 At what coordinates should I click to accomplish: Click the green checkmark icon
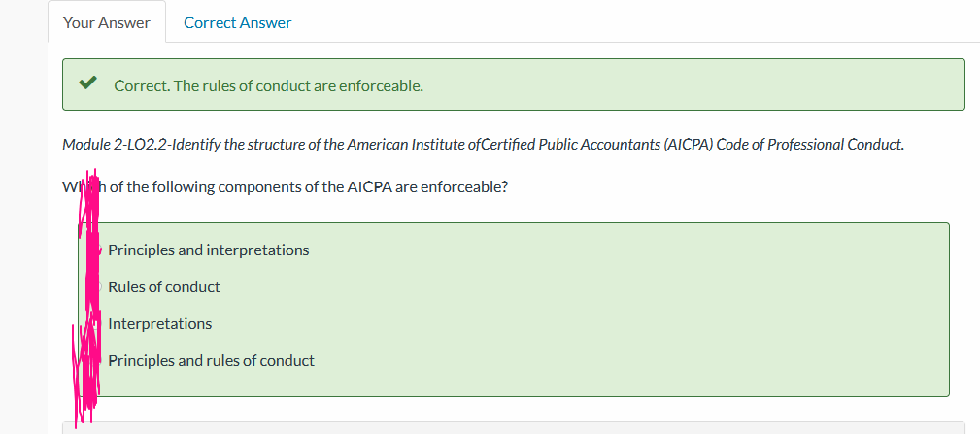point(87,83)
